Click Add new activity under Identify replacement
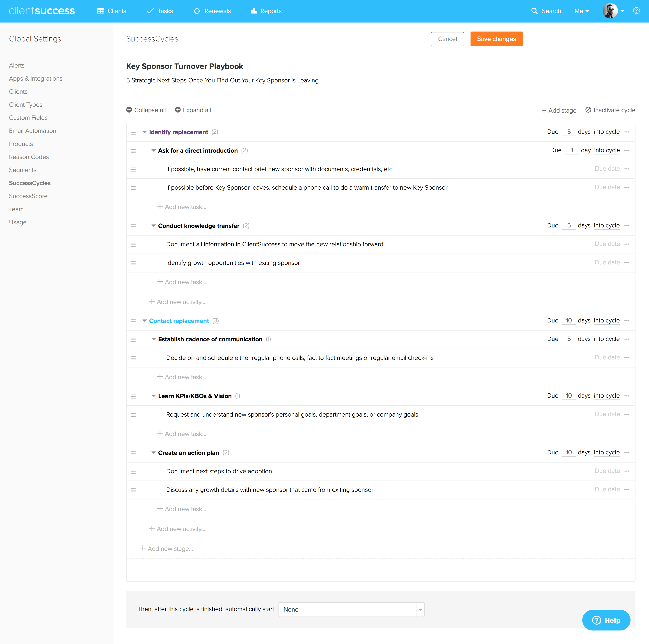This screenshot has height=644, width=649. pos(177,302)
